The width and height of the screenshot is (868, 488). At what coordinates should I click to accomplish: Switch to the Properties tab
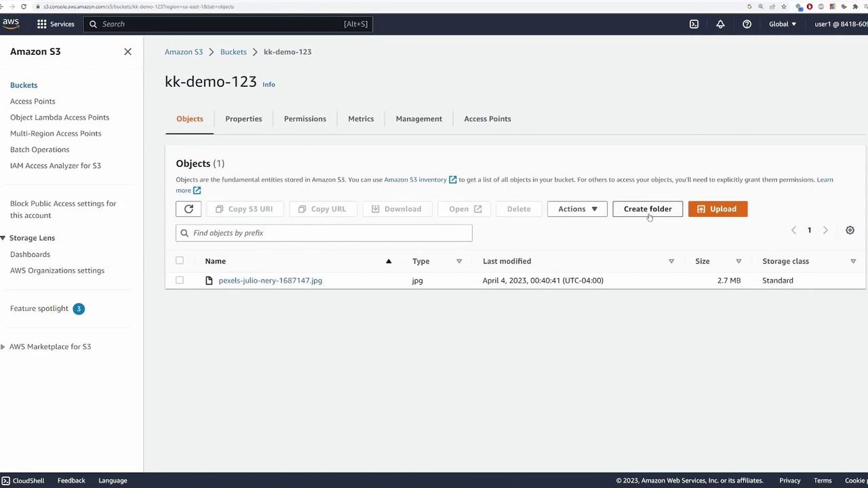tap(243, 119)
